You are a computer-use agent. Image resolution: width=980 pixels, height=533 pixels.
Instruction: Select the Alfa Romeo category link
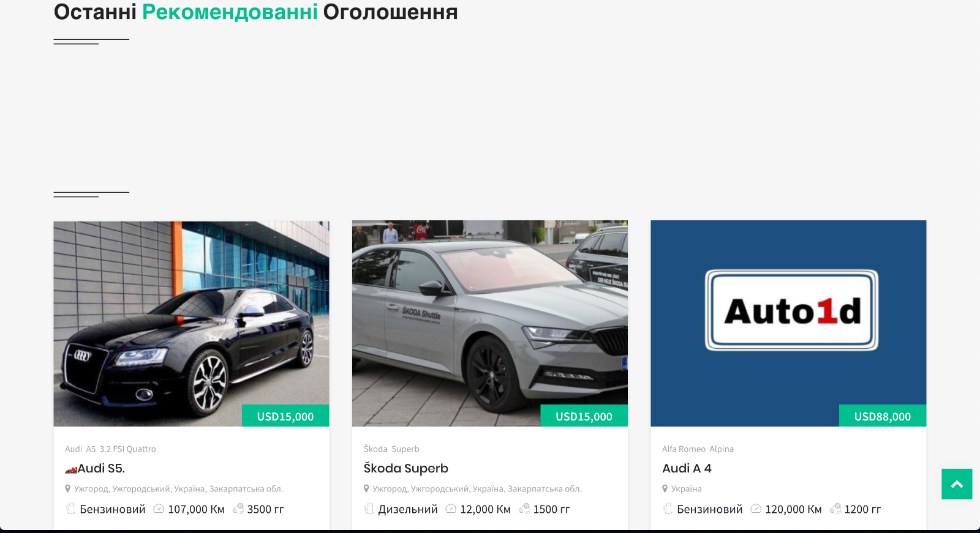tap(684, 449)
